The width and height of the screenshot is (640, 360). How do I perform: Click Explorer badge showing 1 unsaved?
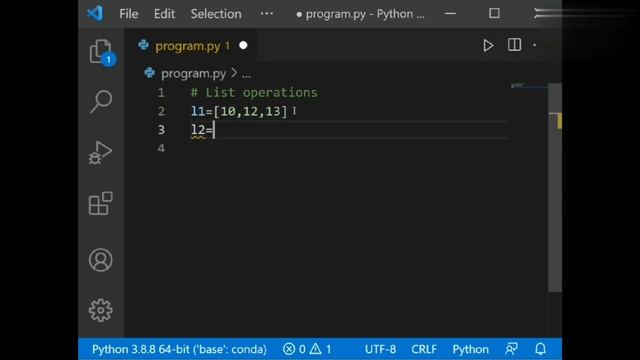(109, 60)
